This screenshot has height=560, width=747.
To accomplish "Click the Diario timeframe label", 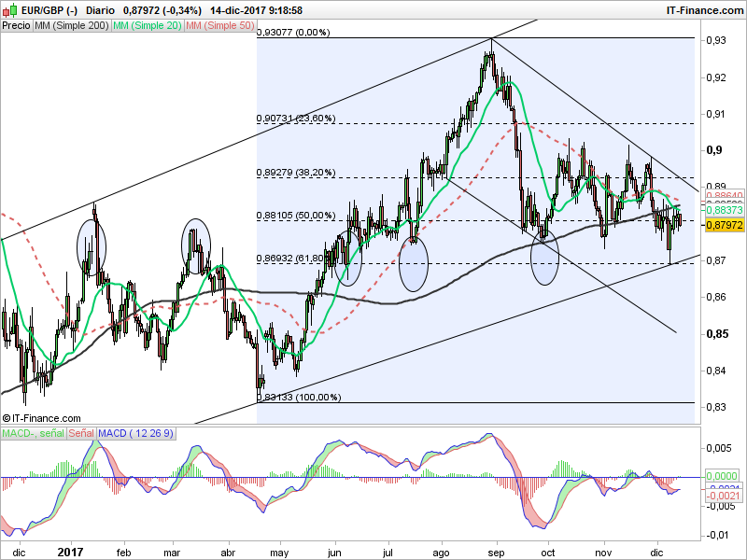I will 101,10.
